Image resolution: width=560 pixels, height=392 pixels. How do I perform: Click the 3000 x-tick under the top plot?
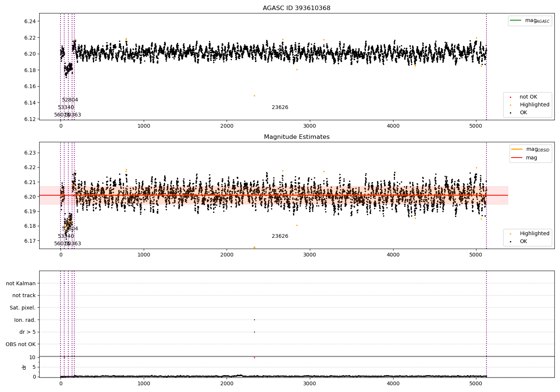(310, 126)
